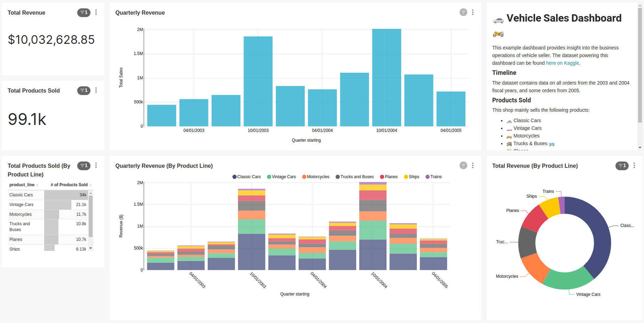Open three-dot menu on Quarterly Revenue (By Product Line)

point(473,166)
